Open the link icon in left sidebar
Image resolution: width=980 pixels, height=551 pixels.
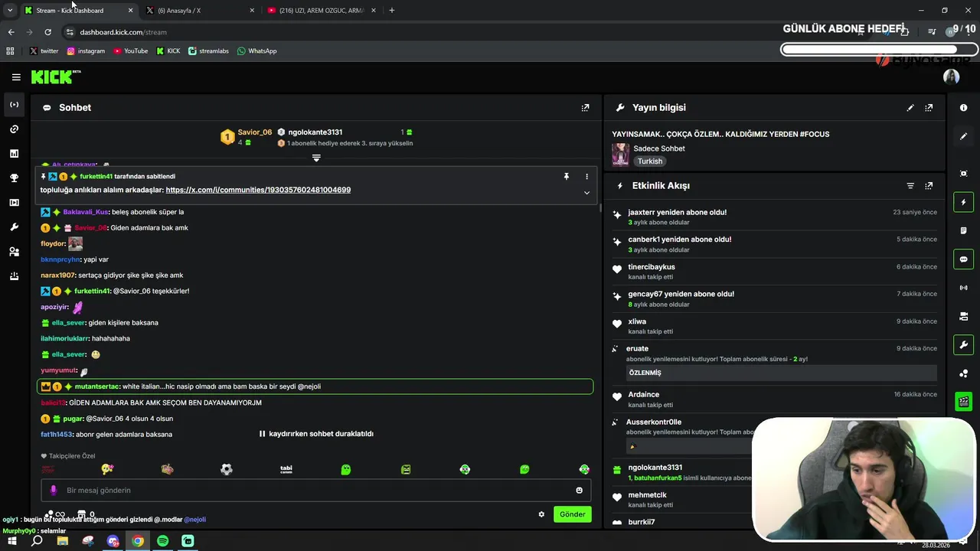(x=14, y=129)
